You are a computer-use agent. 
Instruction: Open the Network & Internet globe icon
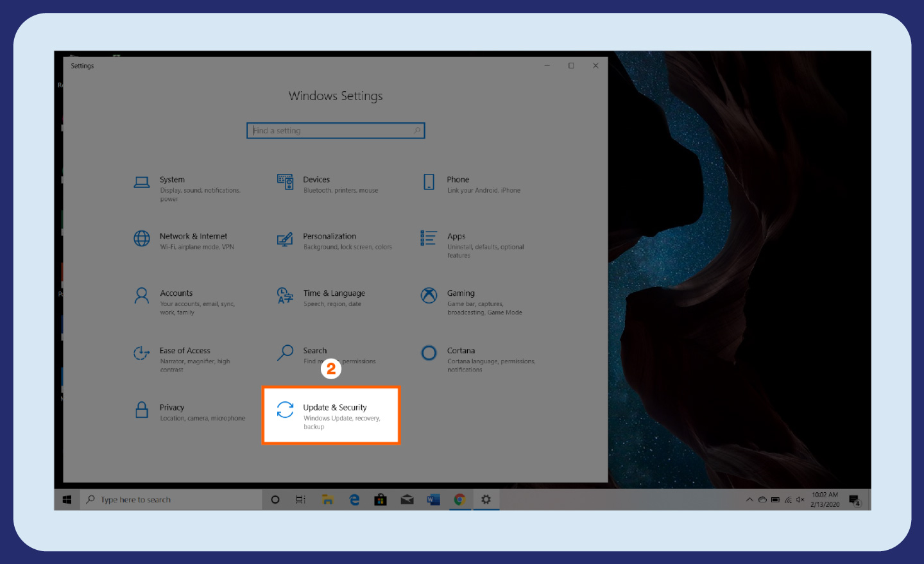pyautogui.click(x=142, y=239)
